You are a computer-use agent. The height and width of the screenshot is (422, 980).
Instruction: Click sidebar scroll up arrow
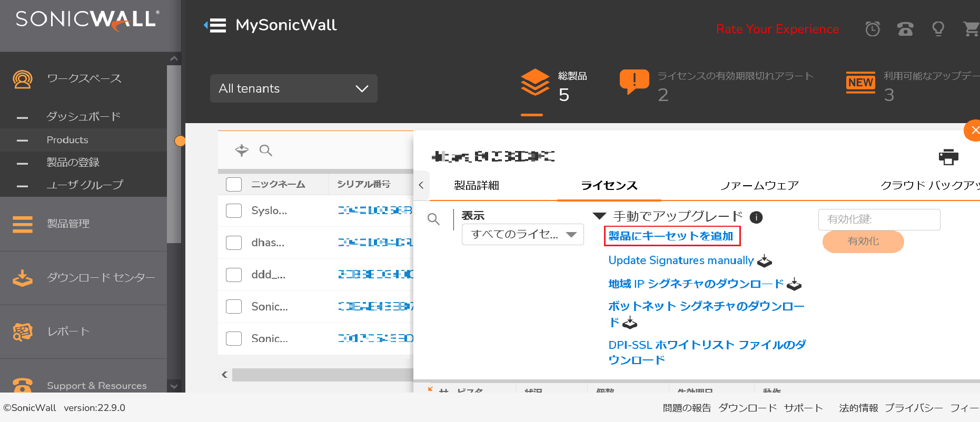(x=174, y=59)
